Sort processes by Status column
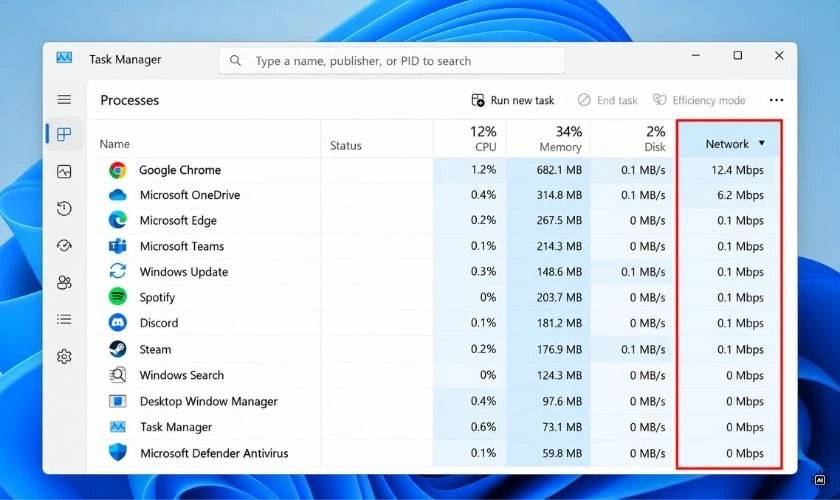Image resolution: width=840 pixels, height=500 pixels. pyautogui.click(x=346, y=145)
